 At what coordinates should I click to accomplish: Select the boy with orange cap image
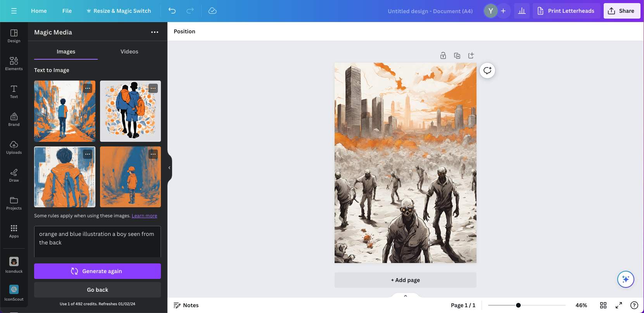tap(130, 177)
